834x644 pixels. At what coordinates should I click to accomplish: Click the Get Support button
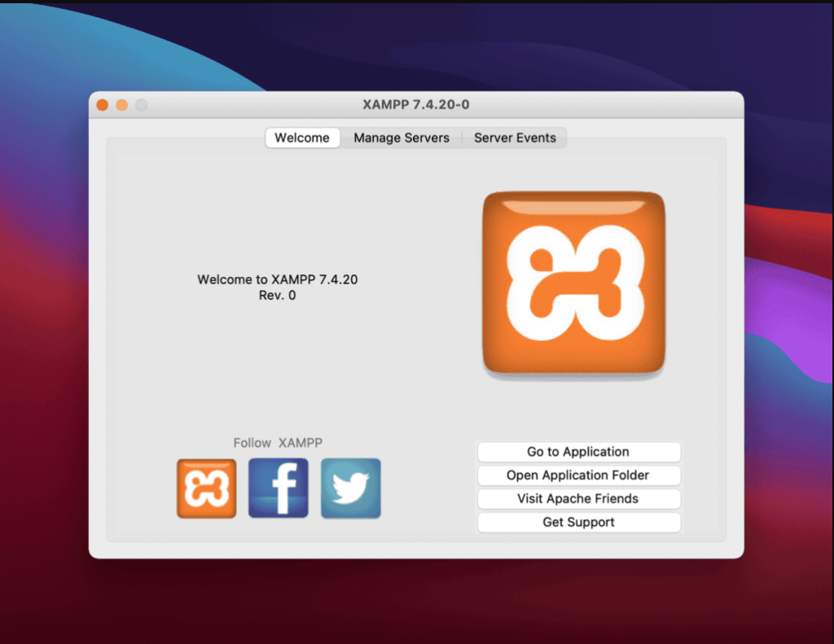pos(579,522)
